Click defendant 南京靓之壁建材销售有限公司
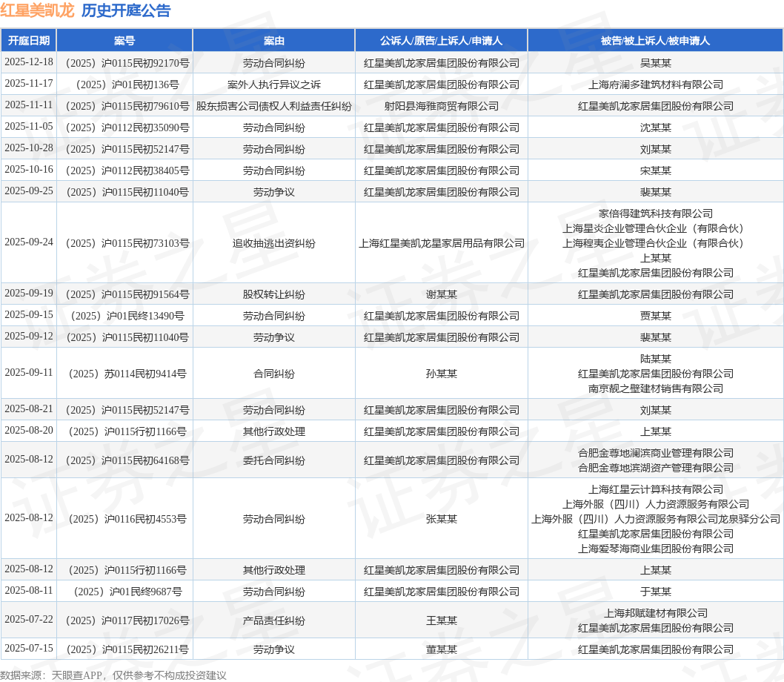Screen dimensions: 784x682 [656, 388]
